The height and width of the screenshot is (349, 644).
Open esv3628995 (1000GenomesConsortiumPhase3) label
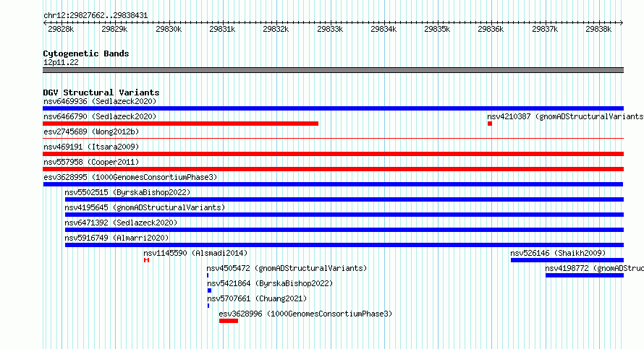130,177
